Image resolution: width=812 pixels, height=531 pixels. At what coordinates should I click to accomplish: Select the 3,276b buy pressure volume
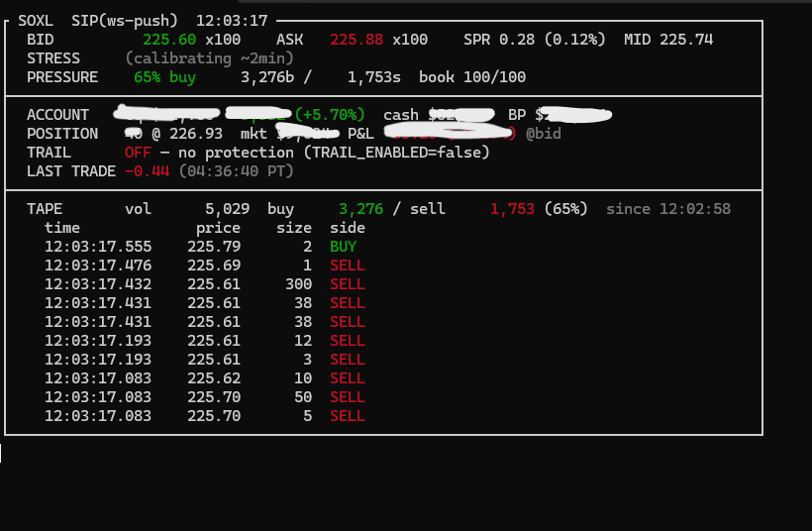267,77
